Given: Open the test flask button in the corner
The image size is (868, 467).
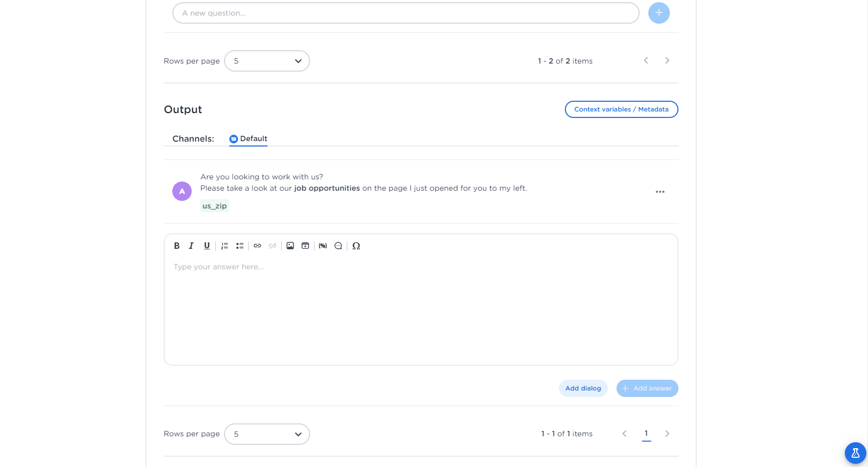Looking at the screenshot, I should pyautogui.click(x=855, y=453).
